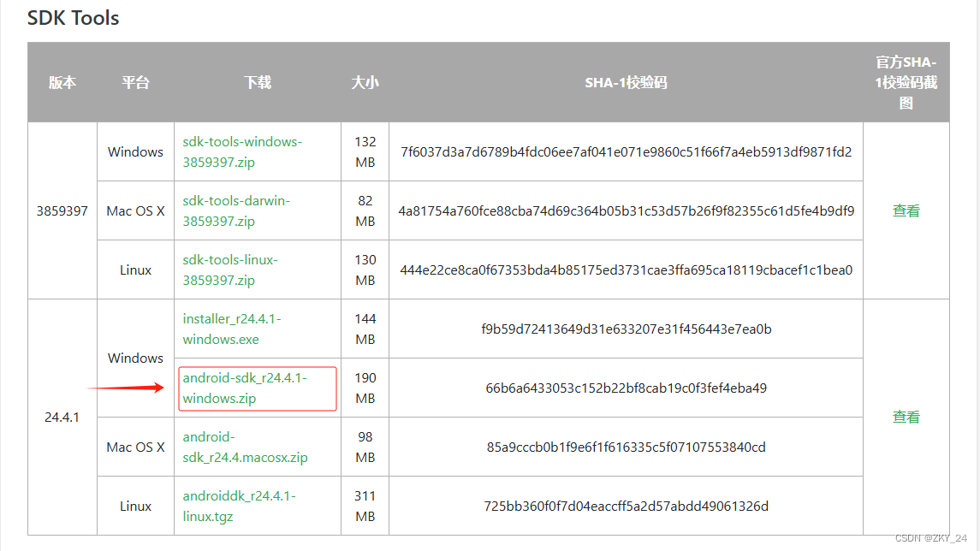980x551 pixels.
Task: Click the CSDN @ZKY_24 watermark
Action: coord(933,540)
